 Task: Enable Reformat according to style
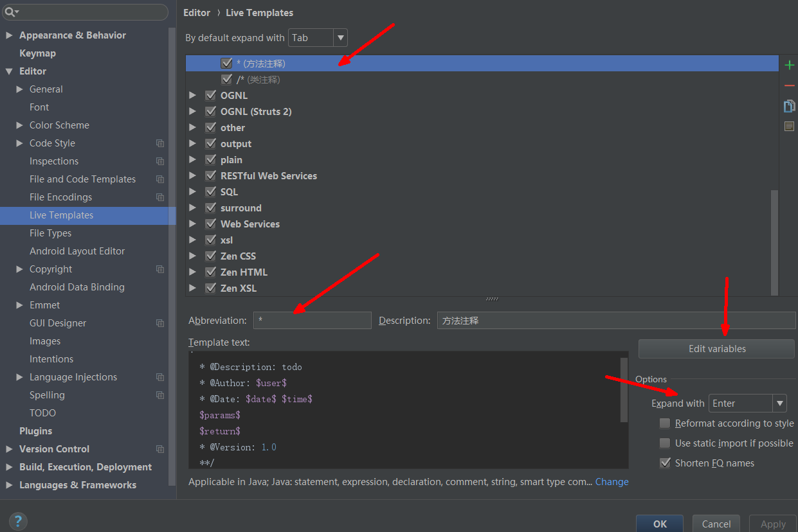[665, 423]
